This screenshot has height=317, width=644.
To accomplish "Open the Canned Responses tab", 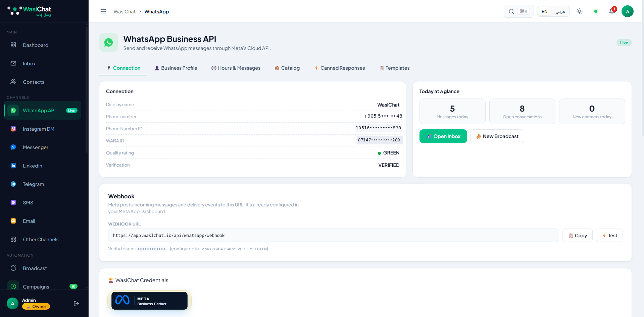I will click(339, 68).
